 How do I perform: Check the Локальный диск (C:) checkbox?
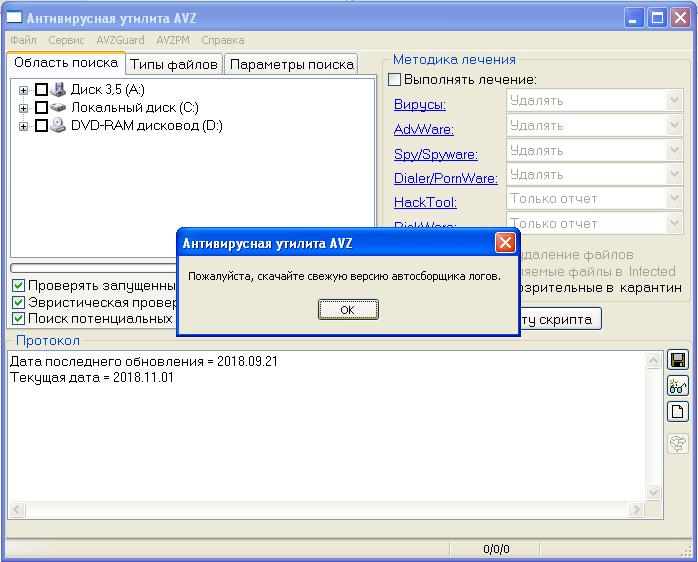[41, 108]
